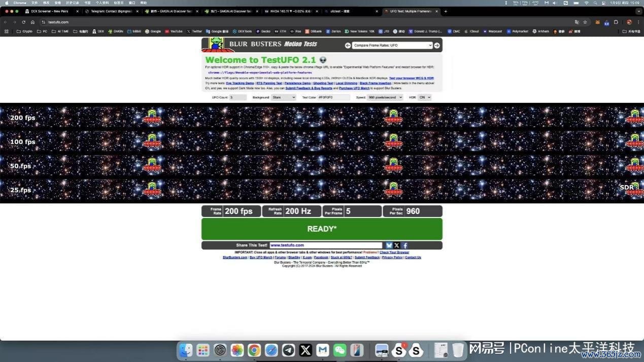Open Ghosting Test link
The height and width of the screenshot is (362, 644).
323,83
